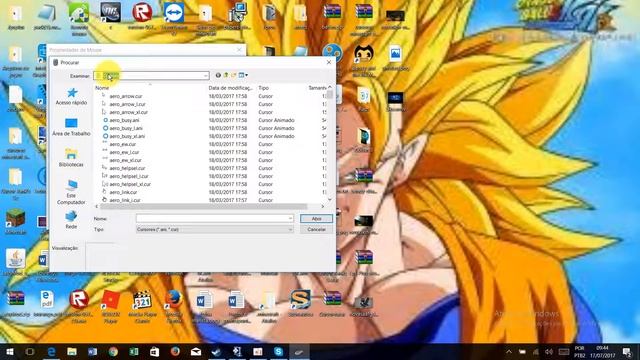
Task: Sort by Data de modificação column
Action: (231, 88)
